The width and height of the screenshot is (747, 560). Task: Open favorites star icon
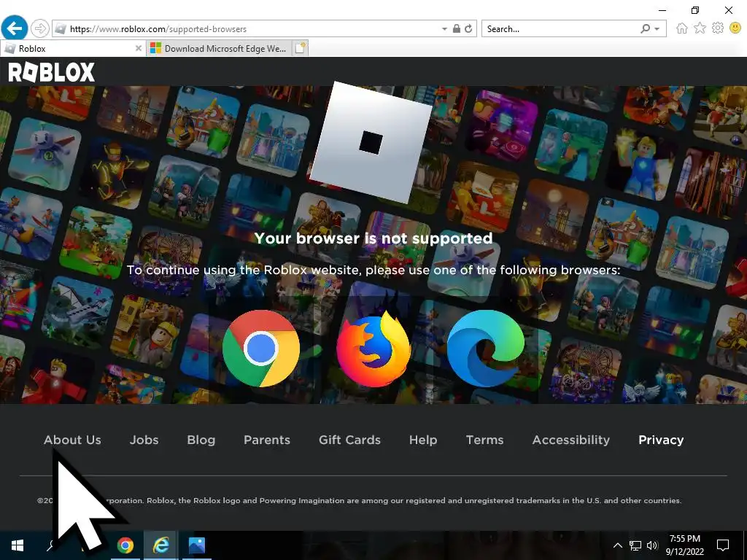point(700,28)
